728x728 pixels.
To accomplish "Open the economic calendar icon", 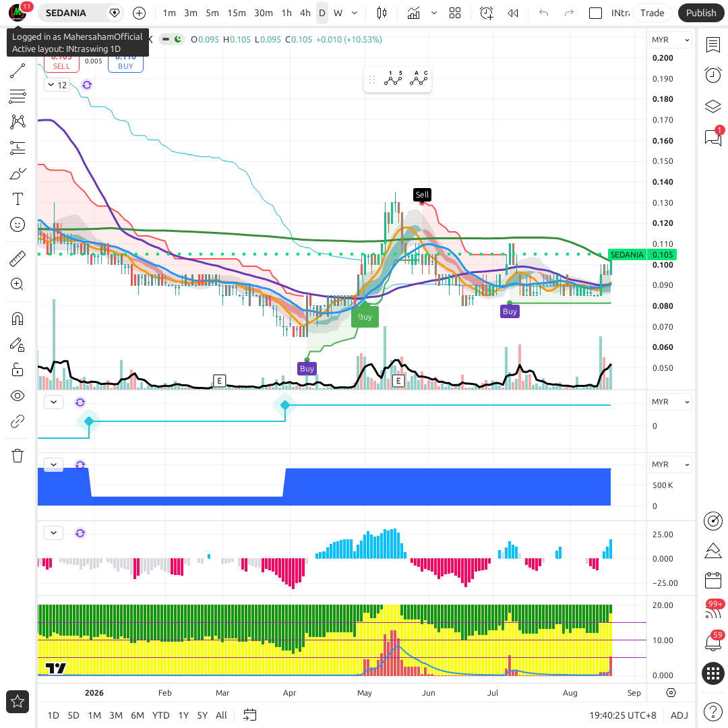I will [712, 580].
